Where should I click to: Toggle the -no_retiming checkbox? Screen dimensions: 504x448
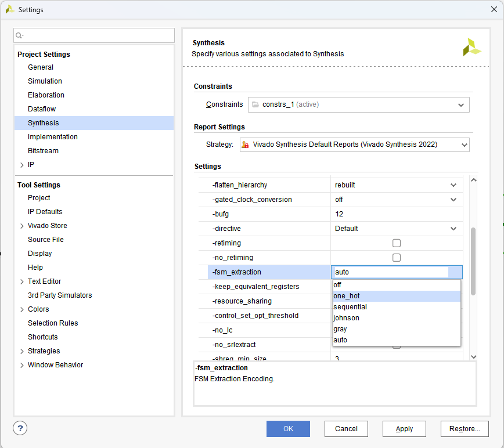pos(397,258)
